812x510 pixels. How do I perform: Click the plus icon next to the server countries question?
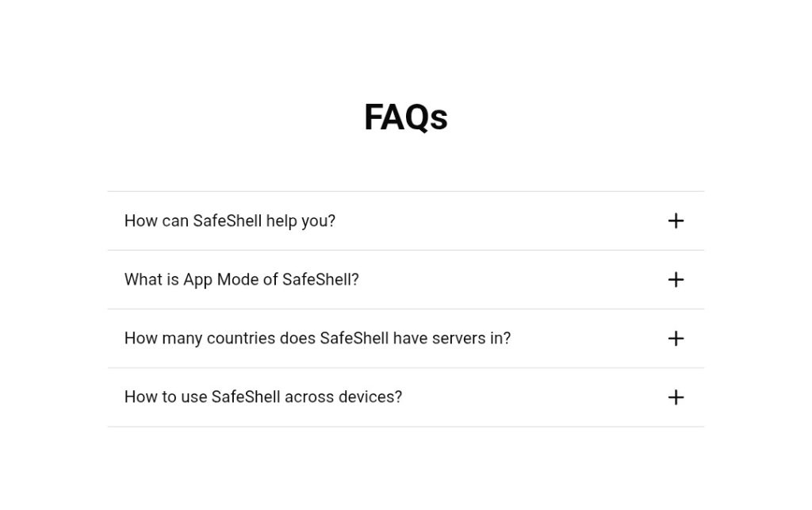[676, 339]
